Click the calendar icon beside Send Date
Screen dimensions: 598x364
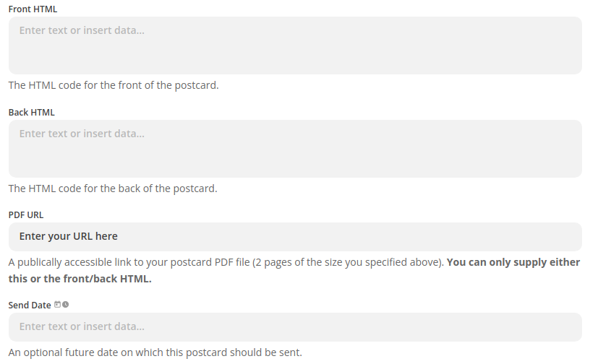coord(58,305)
